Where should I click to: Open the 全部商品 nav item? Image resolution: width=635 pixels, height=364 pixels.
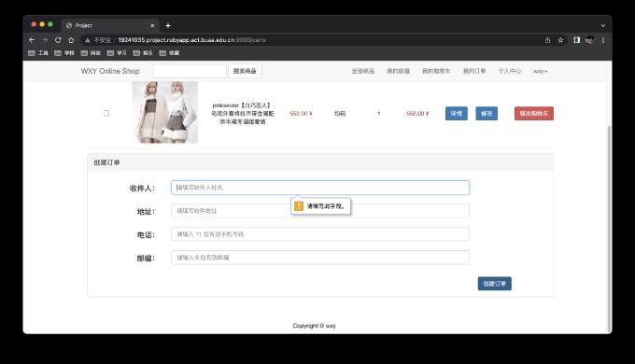pyautogui.click(x=363, y=71)
